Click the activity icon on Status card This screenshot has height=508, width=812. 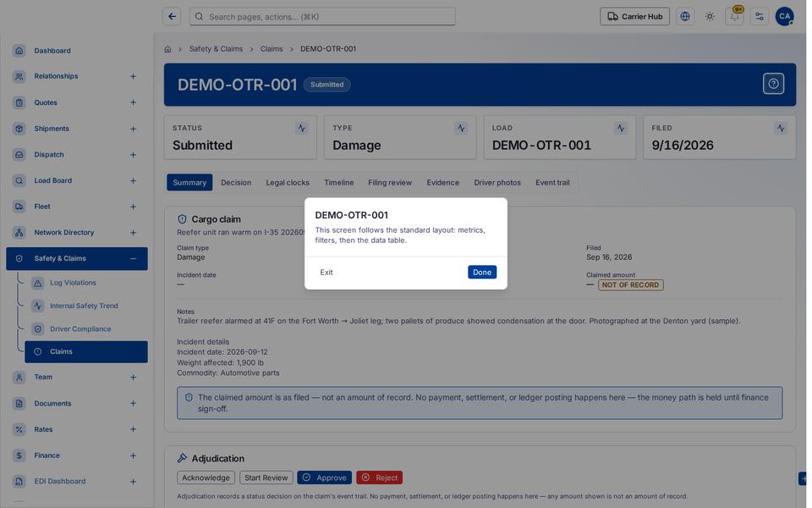301,128
